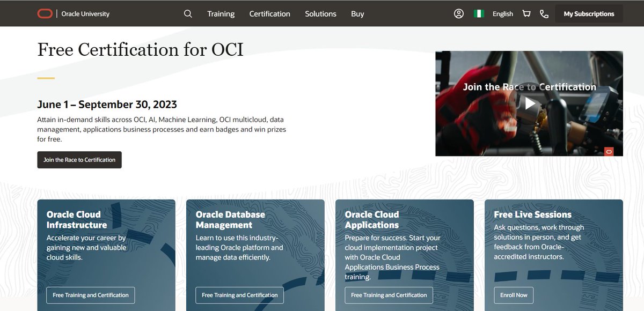Open the shopping cart icon
The image size is (644, 311).
(x=526, y=13)
